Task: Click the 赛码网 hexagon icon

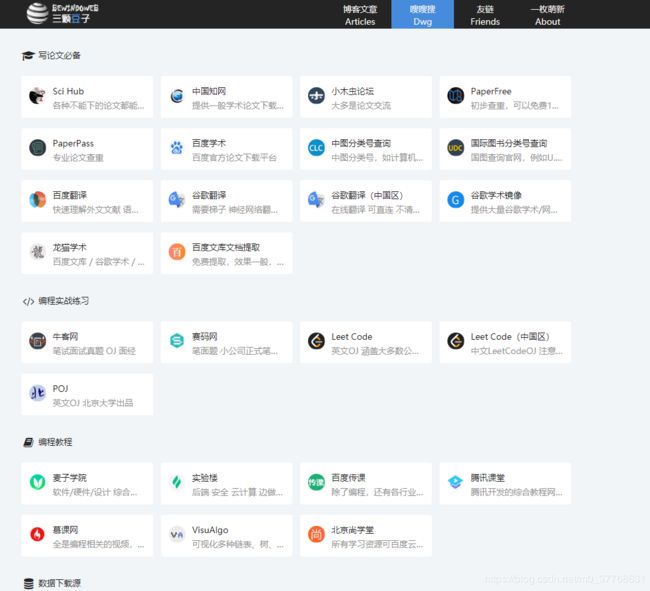Action: point(177,341)
